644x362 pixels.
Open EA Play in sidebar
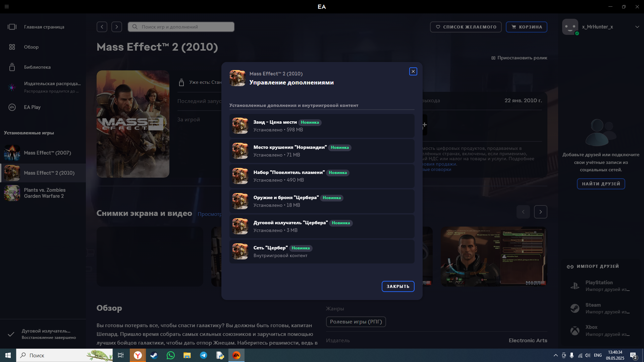(x=43, y=107)
